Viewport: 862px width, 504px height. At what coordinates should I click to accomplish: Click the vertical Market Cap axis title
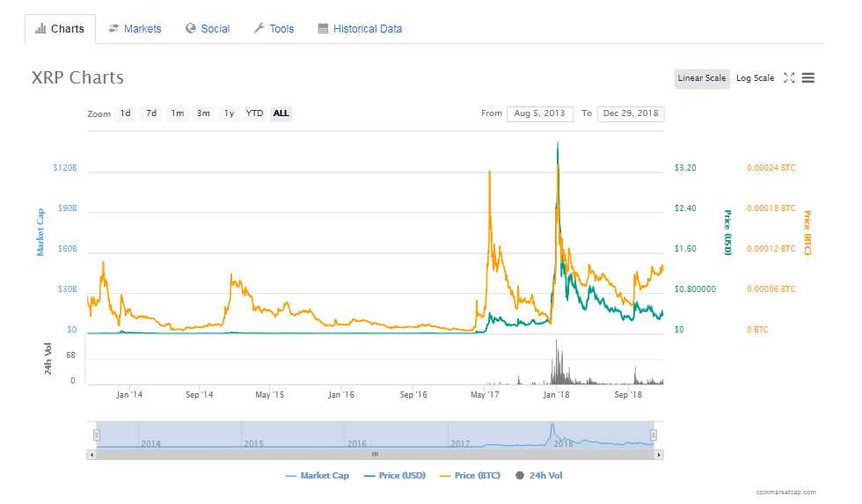(x=40, y=232)
